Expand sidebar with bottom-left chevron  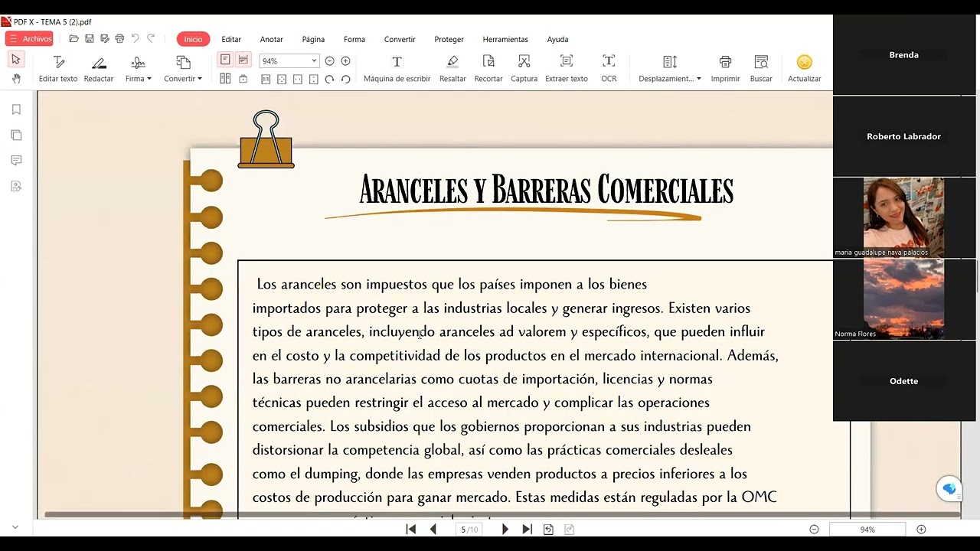(x=15, y=527)
